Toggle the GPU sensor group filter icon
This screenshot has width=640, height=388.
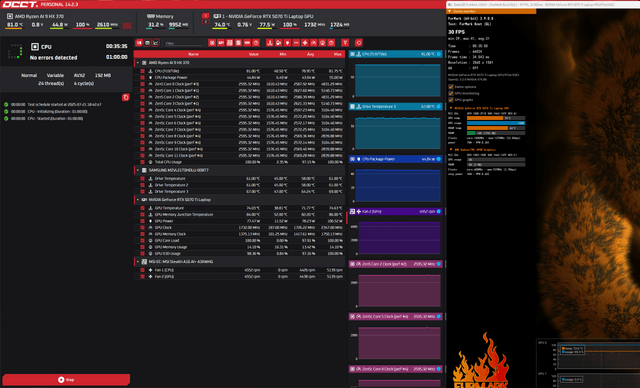221,43
